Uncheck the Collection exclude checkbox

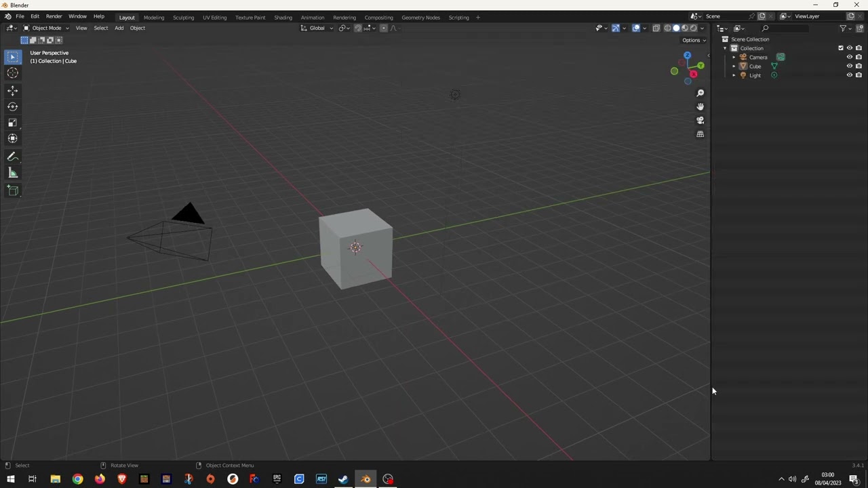(x=841, y=48)
